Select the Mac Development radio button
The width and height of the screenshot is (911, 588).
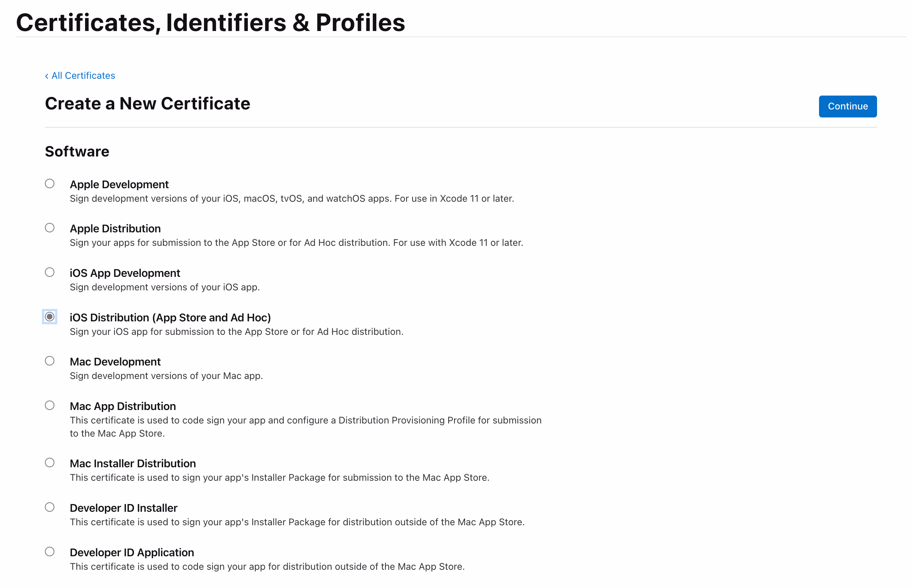point(50,361)
